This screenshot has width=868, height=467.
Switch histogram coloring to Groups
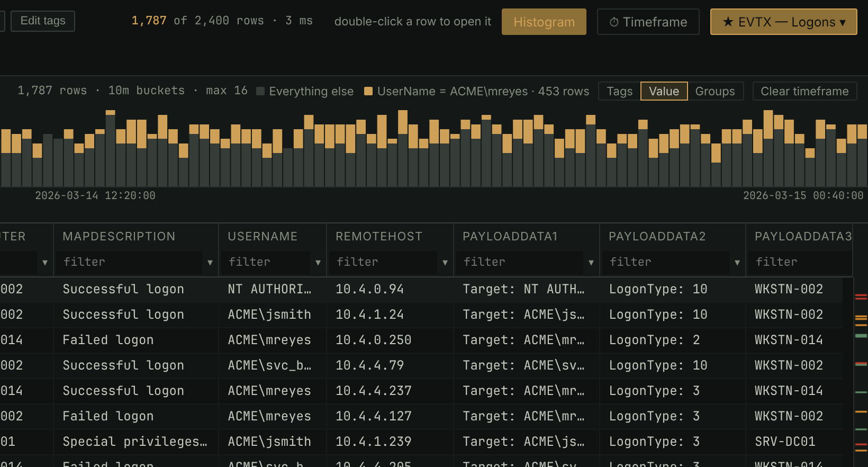715,91
